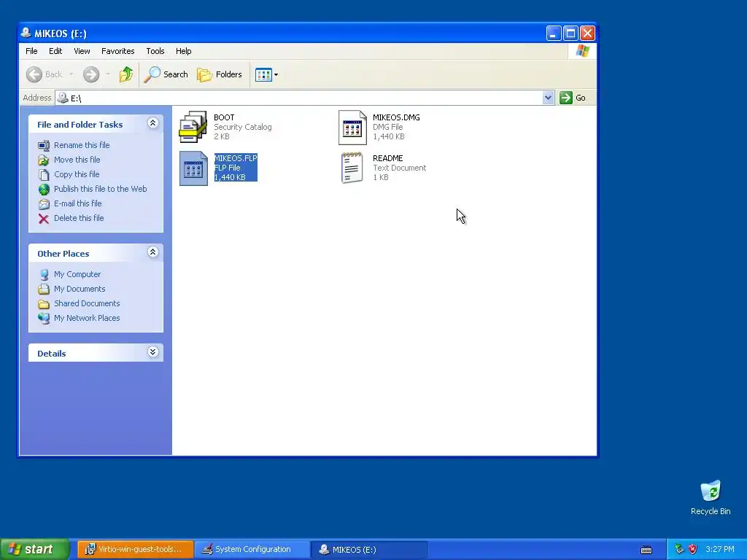Click the Shared Documents folder icon
The width and height of the screenshot is (747, 560).
click(44, 304)
